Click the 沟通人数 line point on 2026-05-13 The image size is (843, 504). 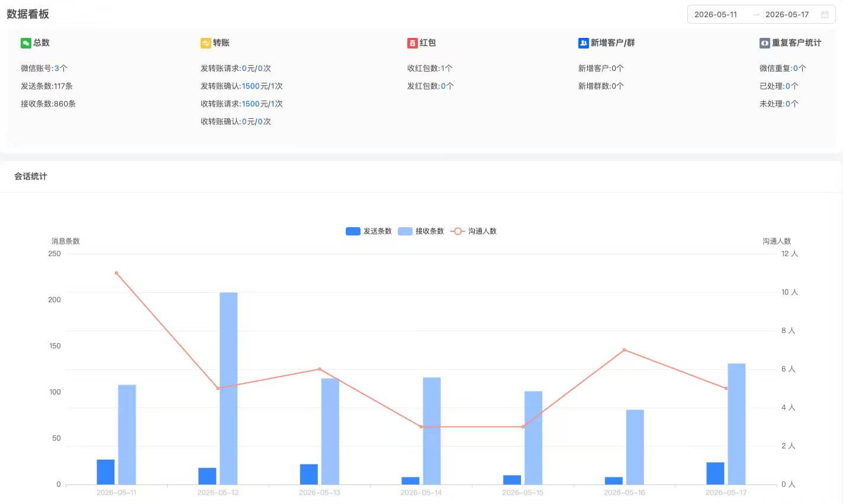pos(320,369)
